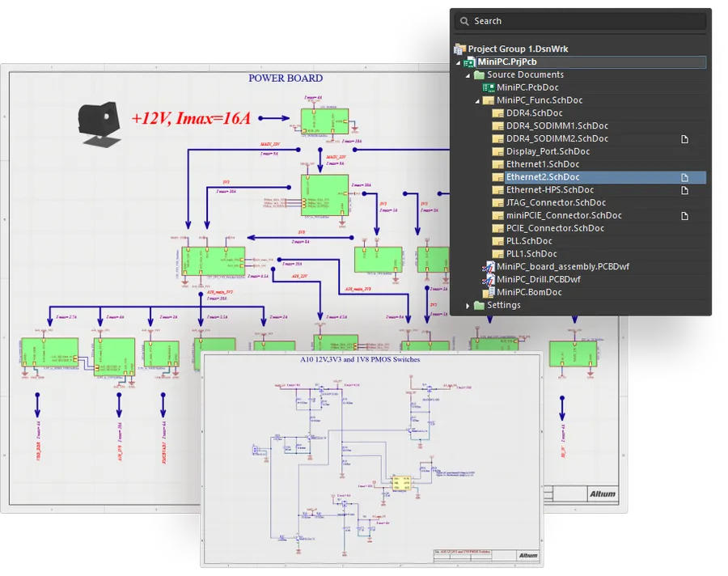
Task: Click the Source Documents folder icon
Action: (x=479, y=74)
